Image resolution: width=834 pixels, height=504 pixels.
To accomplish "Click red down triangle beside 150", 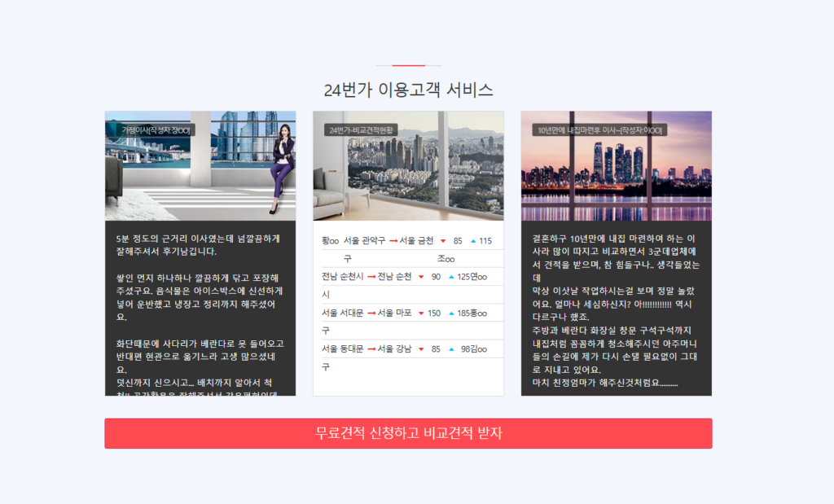I will (x=421, y=313).
